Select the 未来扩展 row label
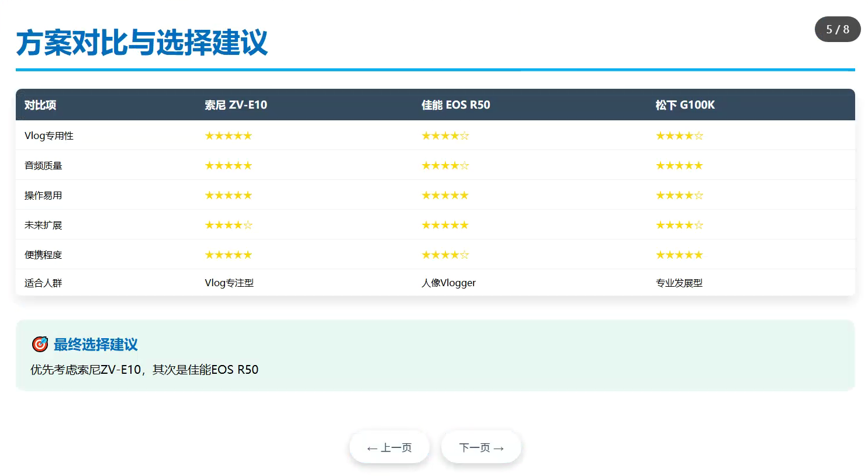 pos(43,225)
